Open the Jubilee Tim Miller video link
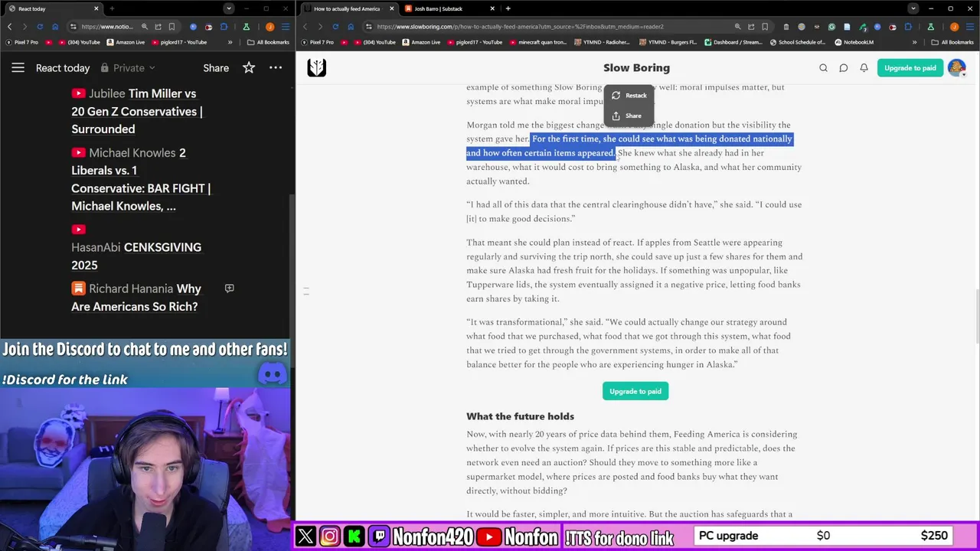 click(x=136, y=111)
